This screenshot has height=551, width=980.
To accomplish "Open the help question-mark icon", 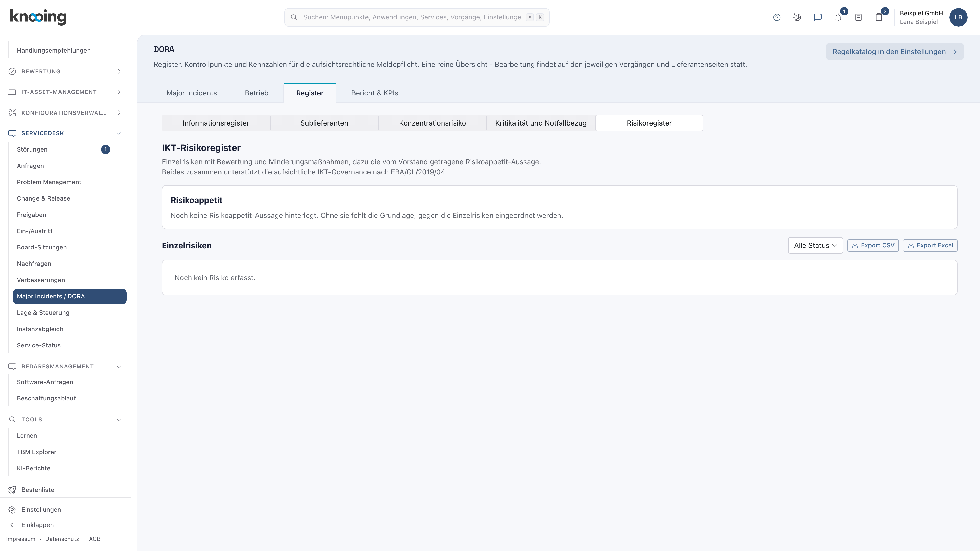I will point(776,17).
